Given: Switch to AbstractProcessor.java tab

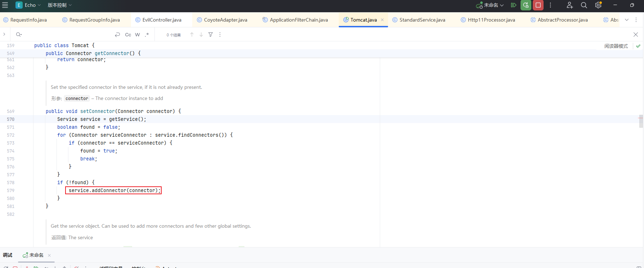Looking at the screenshot, I should point(559,20).
